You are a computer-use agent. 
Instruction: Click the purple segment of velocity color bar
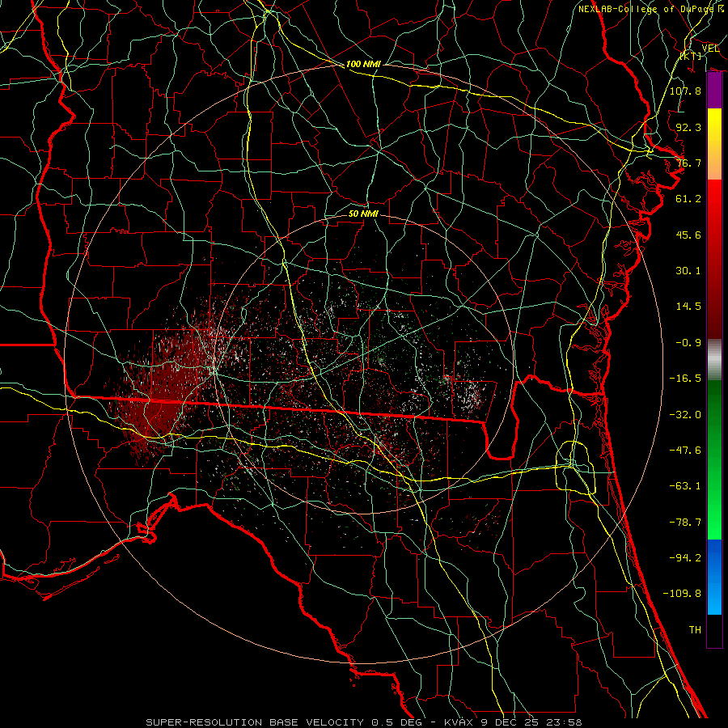(714, 91)
